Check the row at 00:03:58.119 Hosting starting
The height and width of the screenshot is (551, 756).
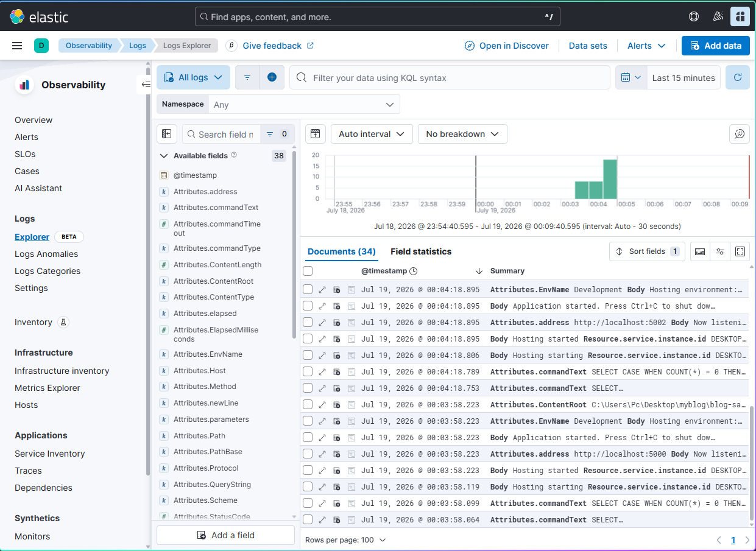click(308, 486)
